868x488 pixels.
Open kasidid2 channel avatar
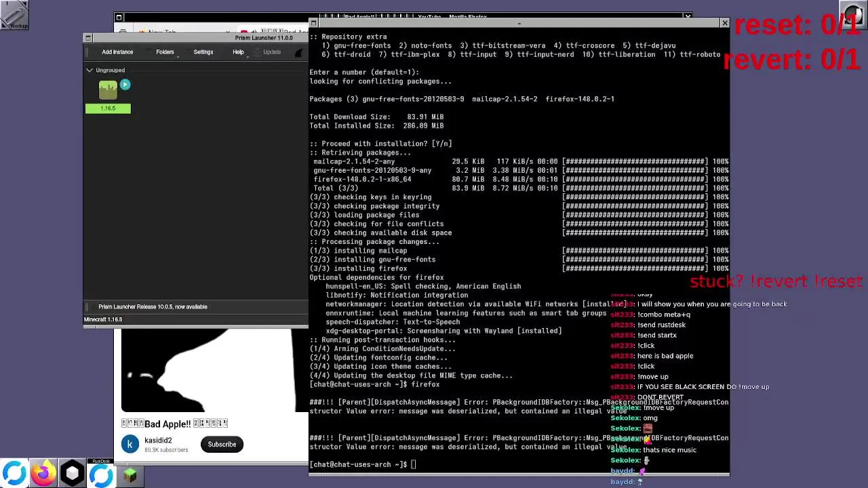tap(130, 445)
